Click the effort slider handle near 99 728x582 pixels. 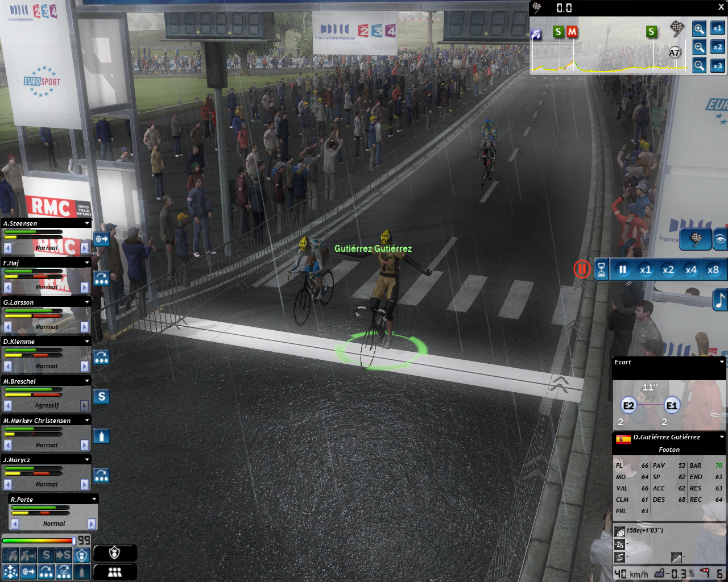click(x=74, y=541)
